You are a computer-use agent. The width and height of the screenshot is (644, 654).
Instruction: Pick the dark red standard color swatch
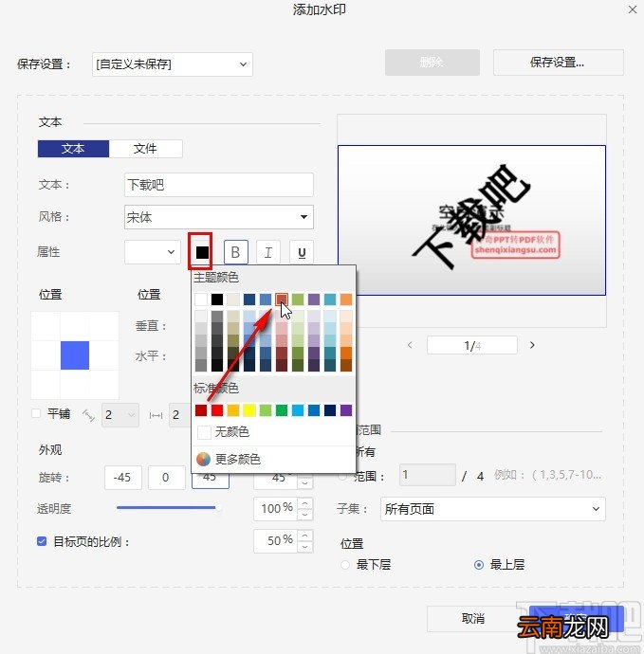(201, 410)
